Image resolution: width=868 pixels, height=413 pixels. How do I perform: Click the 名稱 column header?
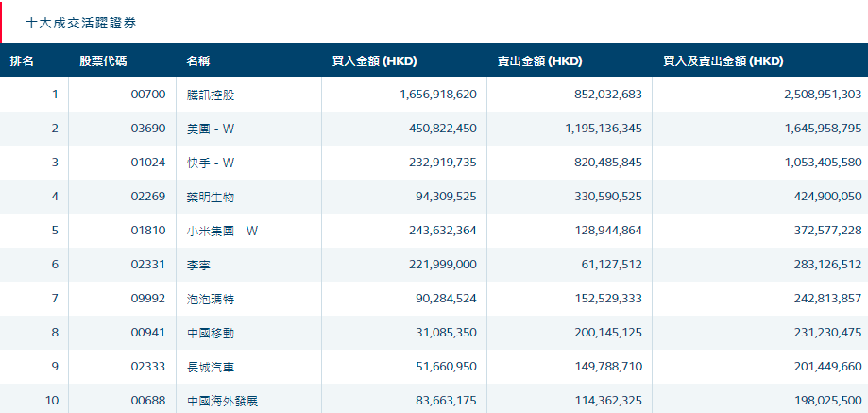198,61
